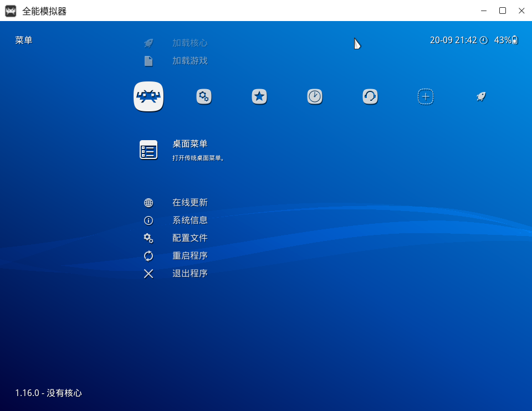
Task: Open 在线更新 for online updates
Action: click(190, 202)
